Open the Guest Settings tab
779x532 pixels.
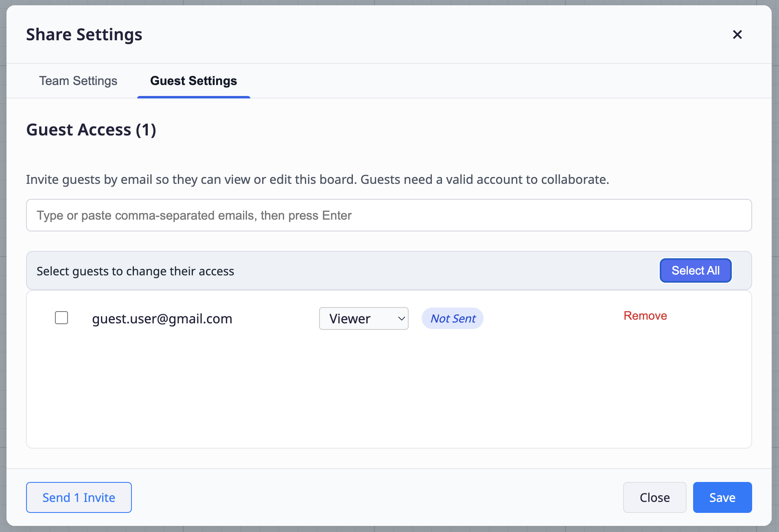click(193, 81)
